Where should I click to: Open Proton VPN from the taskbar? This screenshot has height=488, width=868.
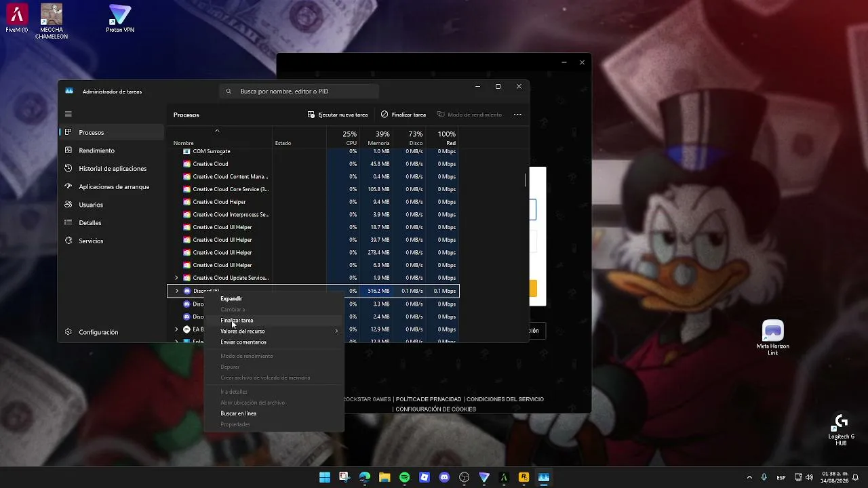(484, 477)
